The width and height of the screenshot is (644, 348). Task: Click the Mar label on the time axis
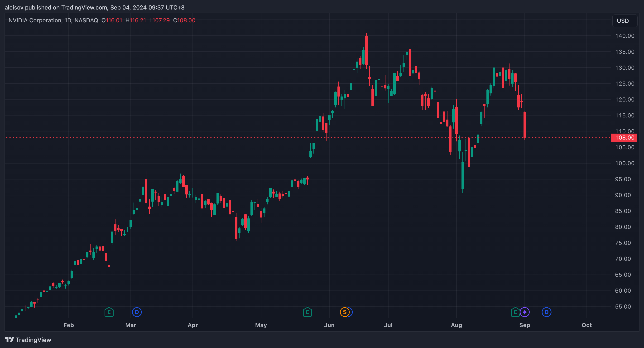click(x=131, y=325)
